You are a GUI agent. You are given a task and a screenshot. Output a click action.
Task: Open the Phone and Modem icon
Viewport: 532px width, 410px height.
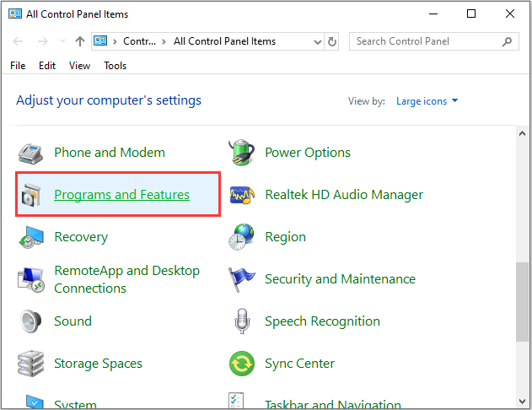(30, 154)
